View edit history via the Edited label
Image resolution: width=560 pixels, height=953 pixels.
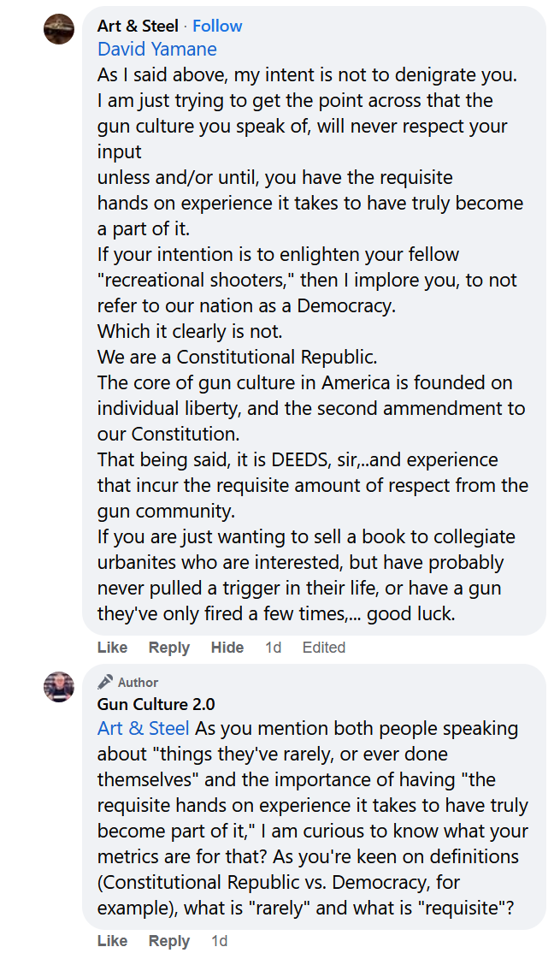point(324,648)
